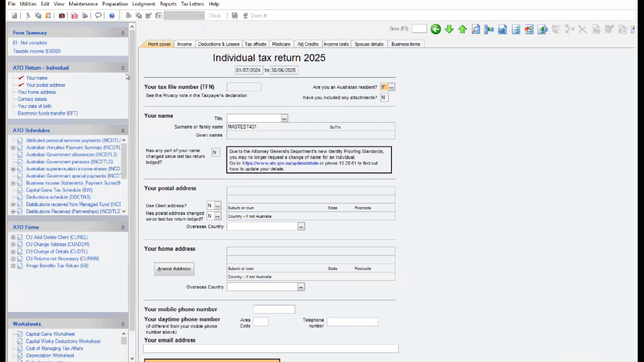Open the Lodgment menu
This screenshot has height=362, width=644.
(x=143, y=4)
